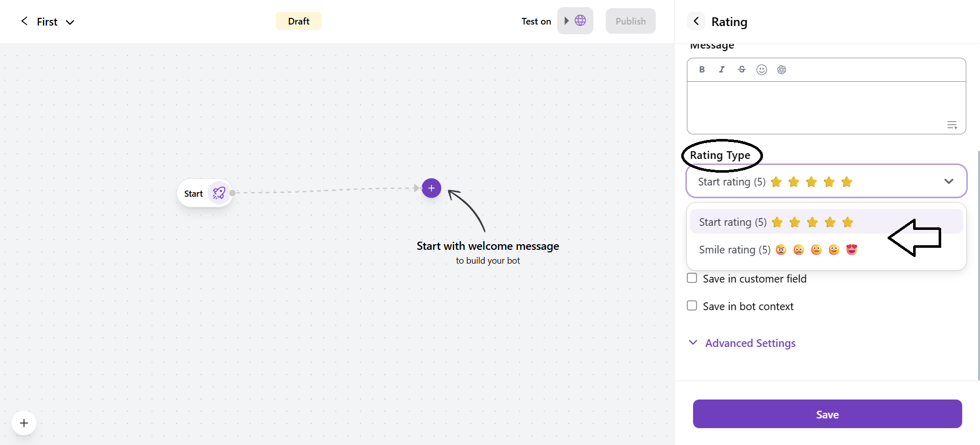The image size is (980, 445).
Task: Toggle strikethrough text formatting
Action: pyautogui.click(x=742, y=69)
